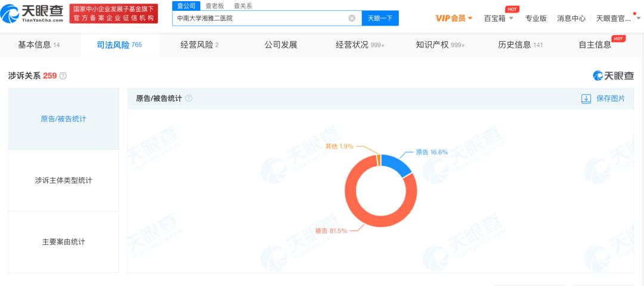This screenshot has height=286, width=644.
Task: Open the 专业版 link
Action: click(535, 18)
